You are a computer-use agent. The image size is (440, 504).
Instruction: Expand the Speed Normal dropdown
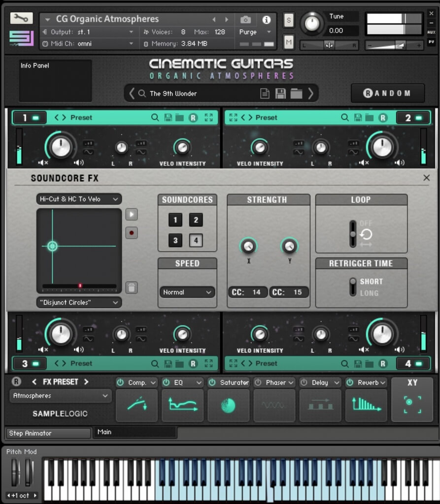pyautogui.click(x=187, y=292)
